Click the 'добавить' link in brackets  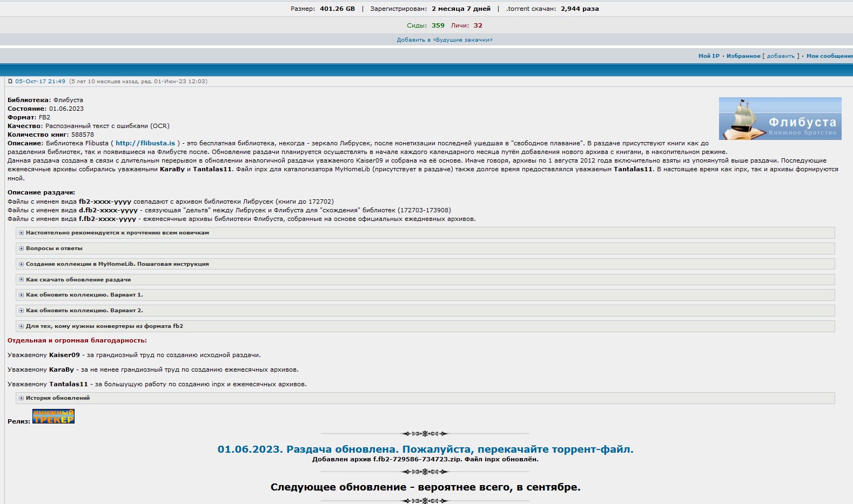(781, 56)
